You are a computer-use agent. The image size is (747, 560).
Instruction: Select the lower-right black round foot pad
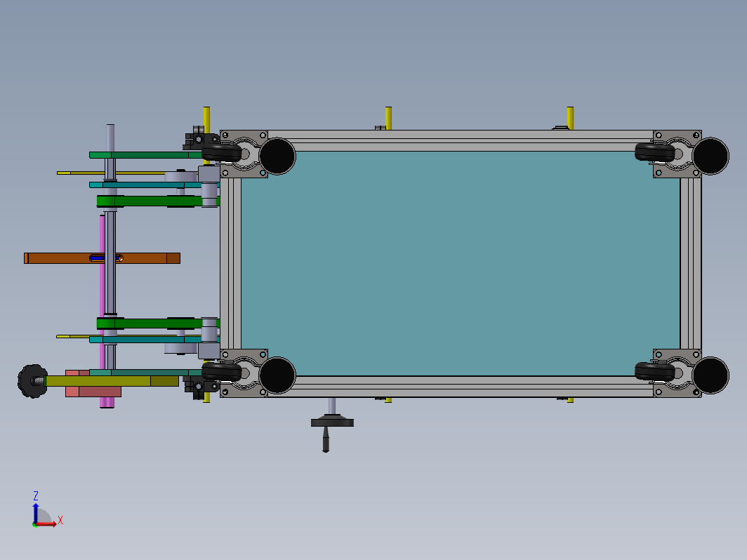(710, 375)
